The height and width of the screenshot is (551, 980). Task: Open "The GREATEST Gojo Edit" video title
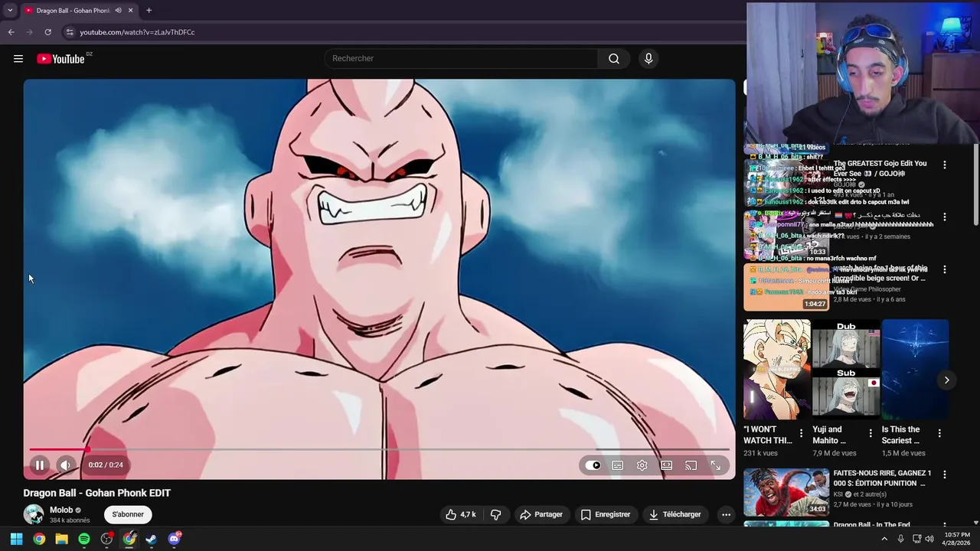(x=880, y=168)
